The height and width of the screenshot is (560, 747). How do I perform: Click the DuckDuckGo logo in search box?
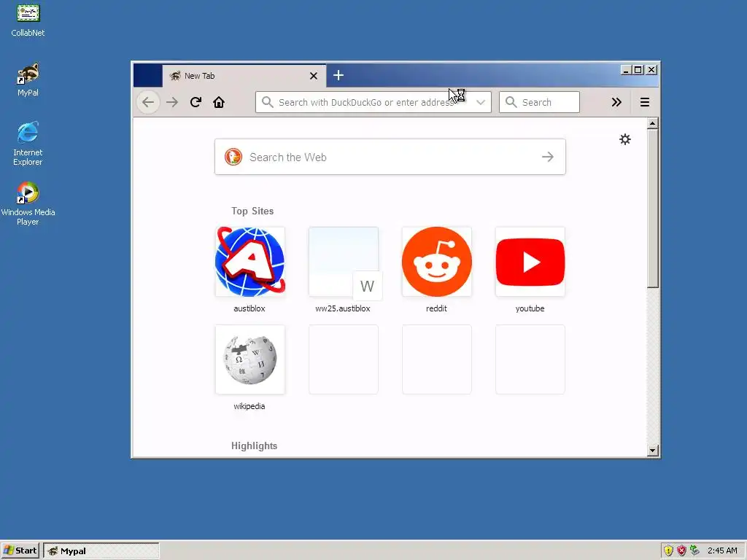[x=233, y=157]
